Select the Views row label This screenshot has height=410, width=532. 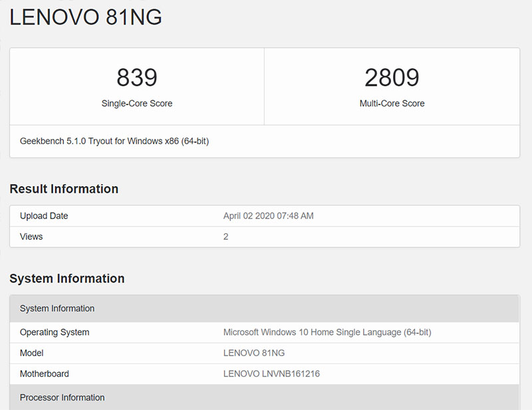click(31, 237)
